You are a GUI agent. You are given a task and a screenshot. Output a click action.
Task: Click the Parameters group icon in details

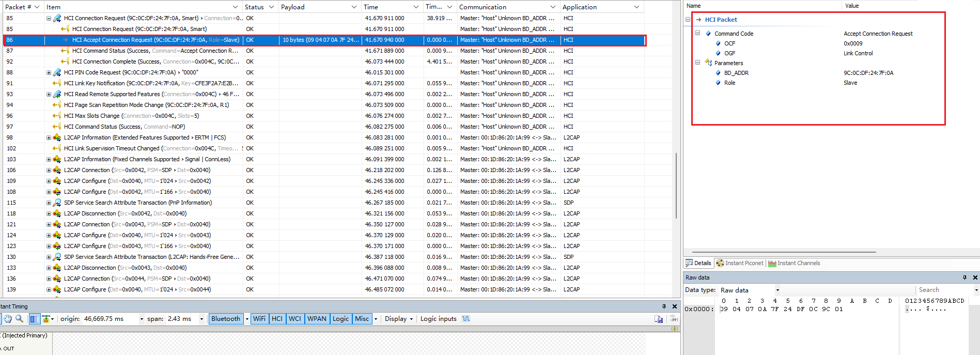(709, 63)
